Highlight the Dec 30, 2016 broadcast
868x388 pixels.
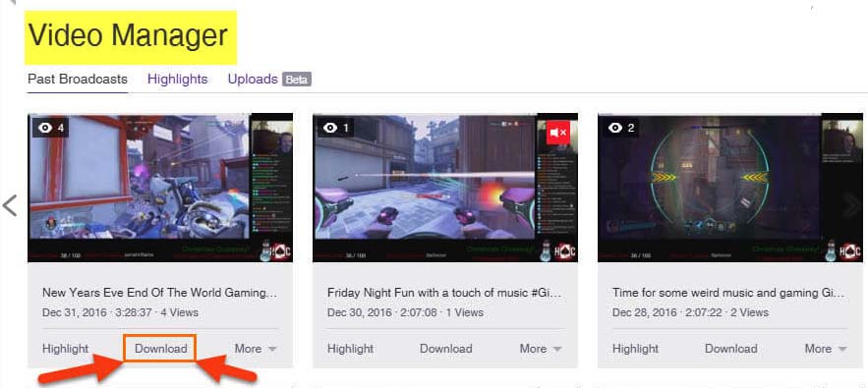click(x=350, y=349)
